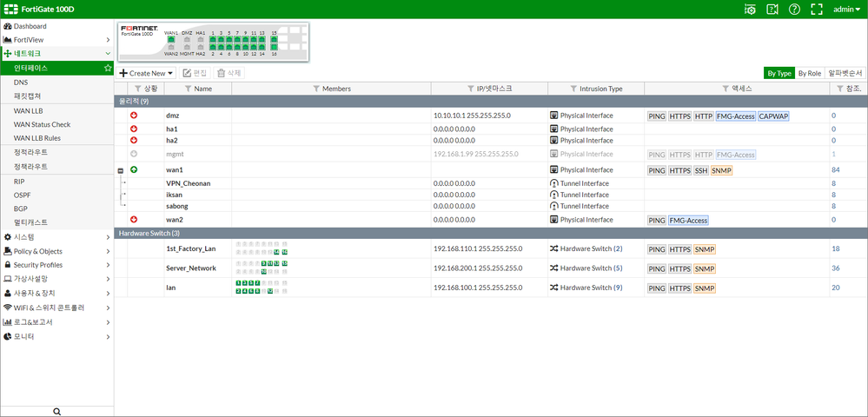Open the video tutorials icon in header

point(772,9)
